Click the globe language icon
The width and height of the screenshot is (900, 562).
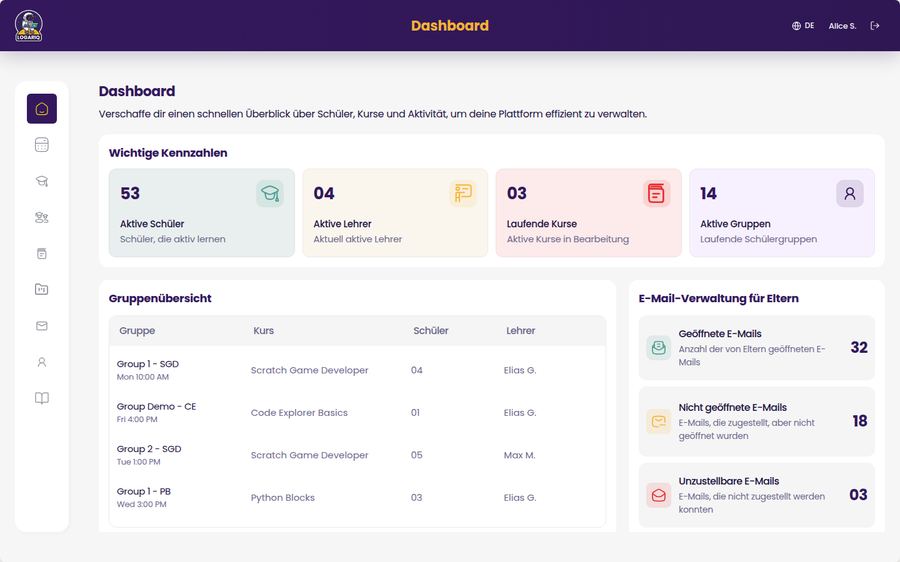(x=796, y=26)
